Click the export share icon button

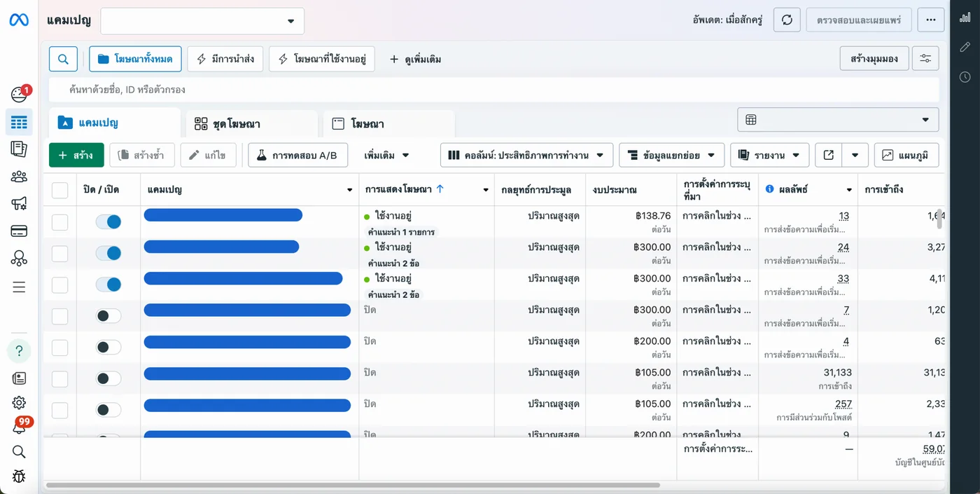(828, 155)
